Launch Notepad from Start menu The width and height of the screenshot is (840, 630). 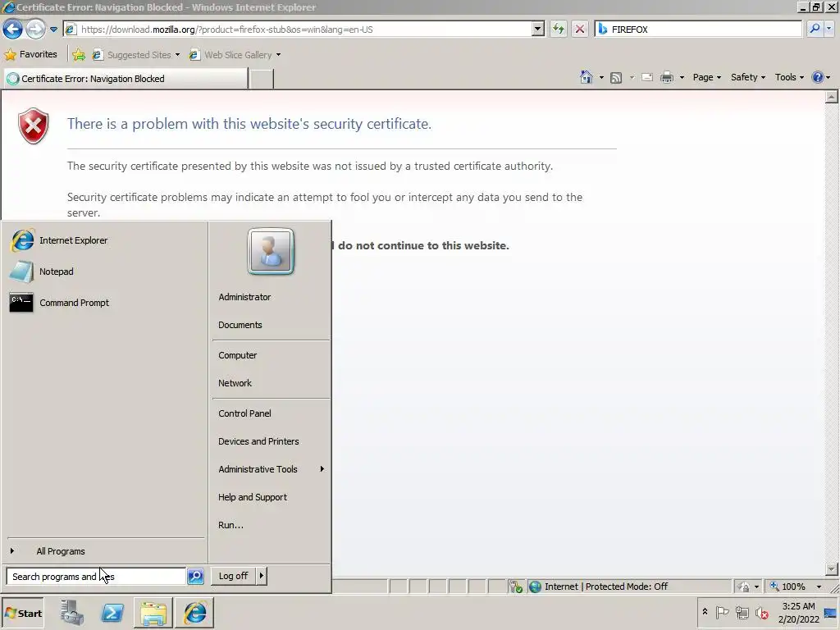tap(104, 272)
